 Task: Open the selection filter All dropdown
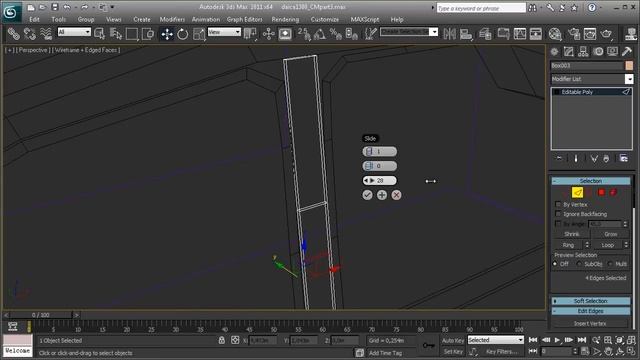74,32
